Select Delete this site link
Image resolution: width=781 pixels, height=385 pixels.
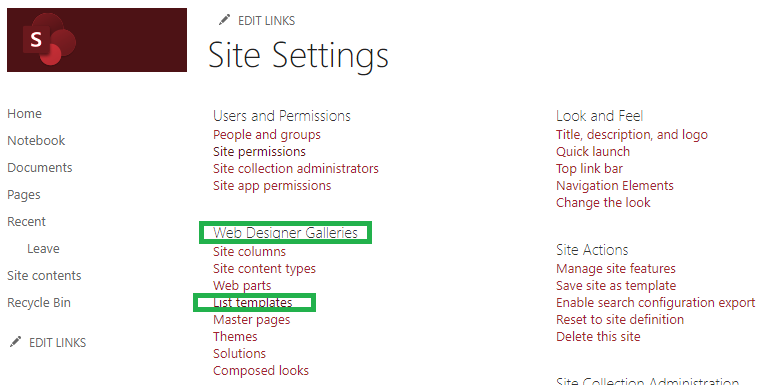598,336
